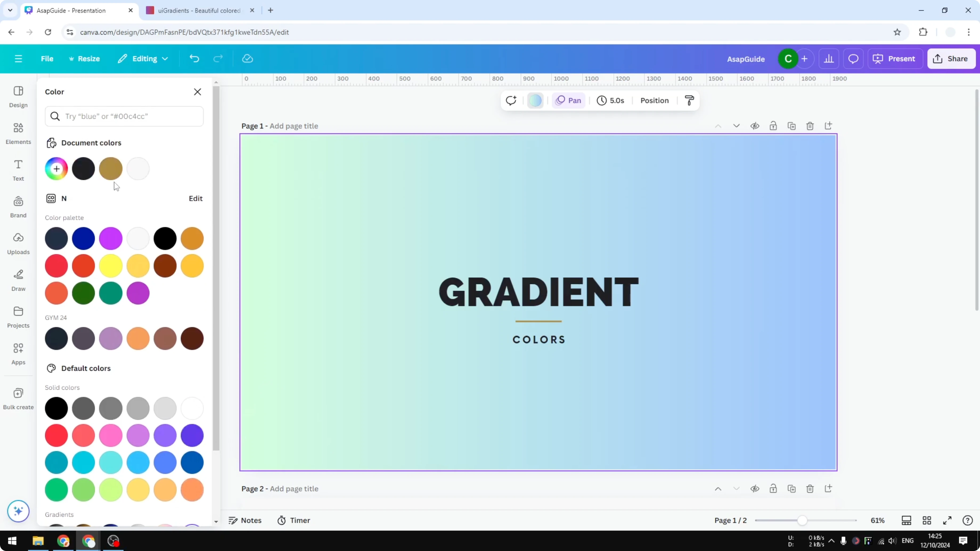This screenshot has width=980, height=551.
Task: Select the red swatch in Color palette
Action: (56, 265)
